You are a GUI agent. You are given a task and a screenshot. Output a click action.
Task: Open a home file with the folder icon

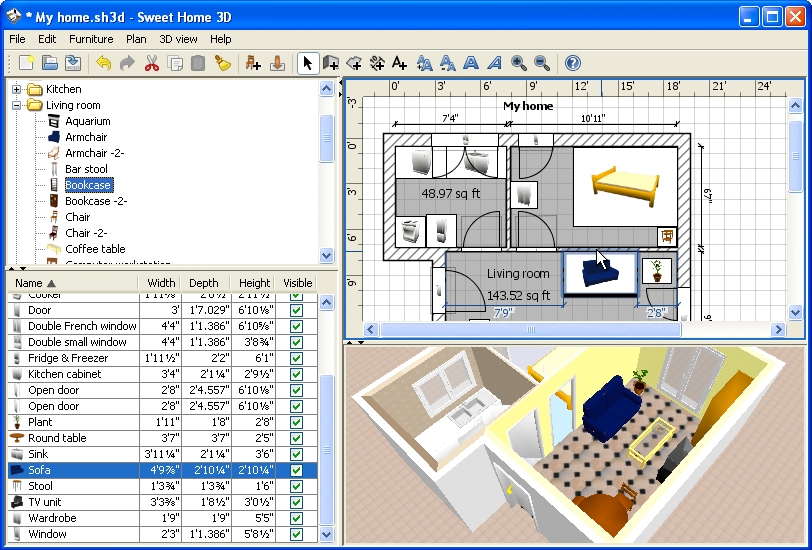point(50,63)
